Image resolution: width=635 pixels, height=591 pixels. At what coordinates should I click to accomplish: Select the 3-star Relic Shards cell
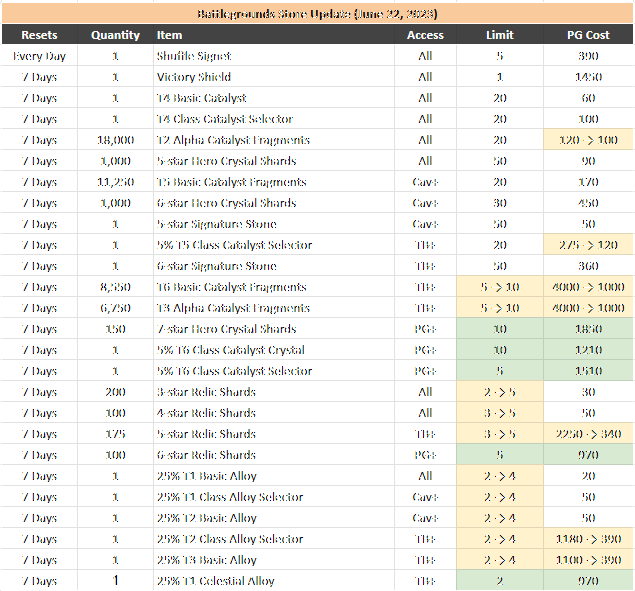click(274, 392)
